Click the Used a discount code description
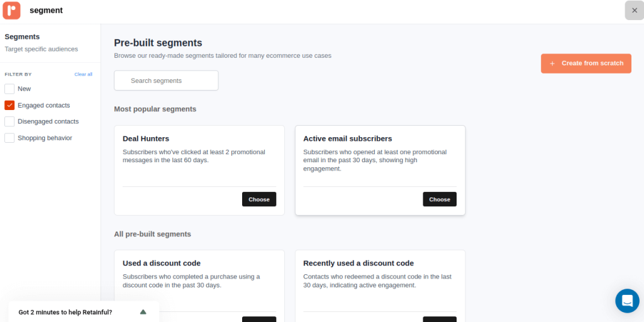 pyautogui.click(x=191, y=281)
